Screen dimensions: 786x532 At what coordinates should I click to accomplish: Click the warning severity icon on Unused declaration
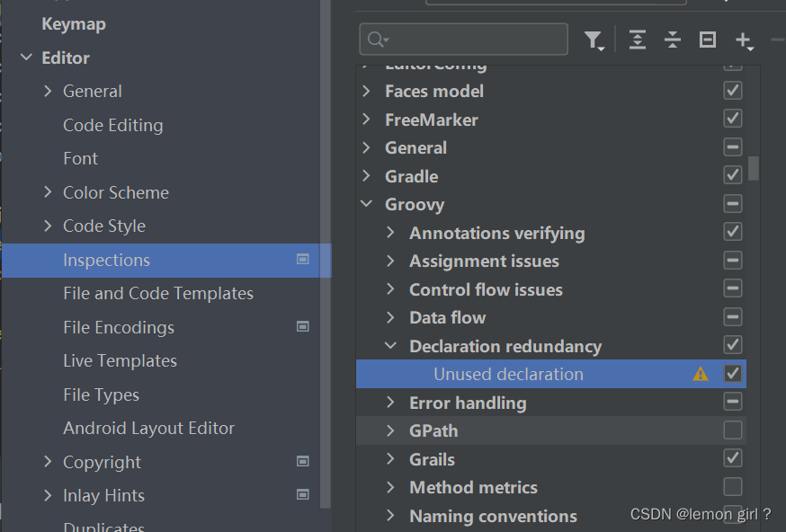(701, 374)
